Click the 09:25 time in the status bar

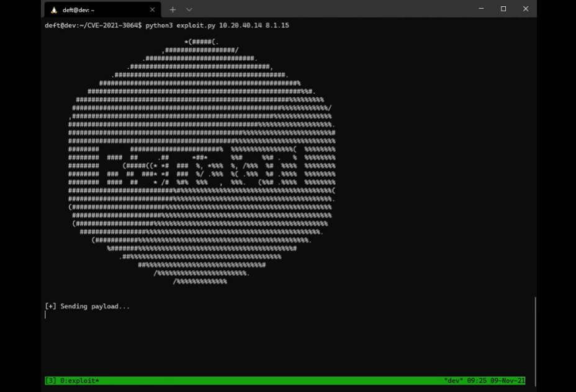(477, 380)
